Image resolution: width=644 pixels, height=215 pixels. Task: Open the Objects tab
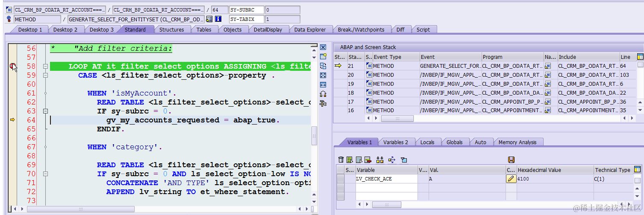232,29
